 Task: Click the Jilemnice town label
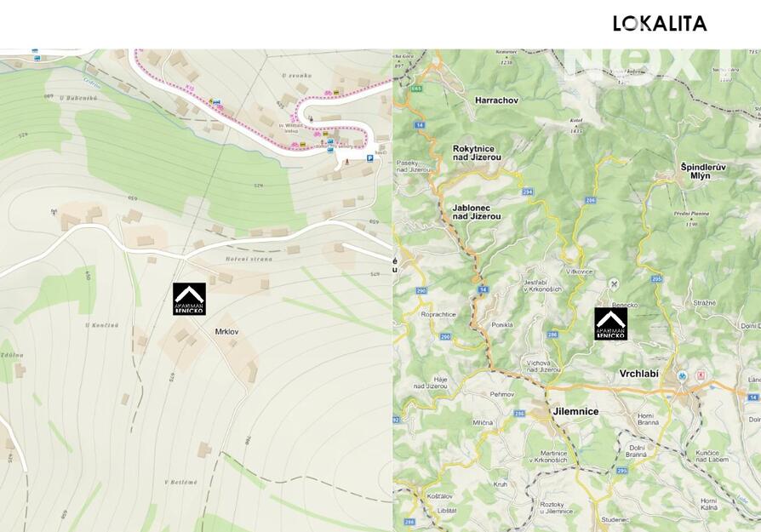click(575, 411)
